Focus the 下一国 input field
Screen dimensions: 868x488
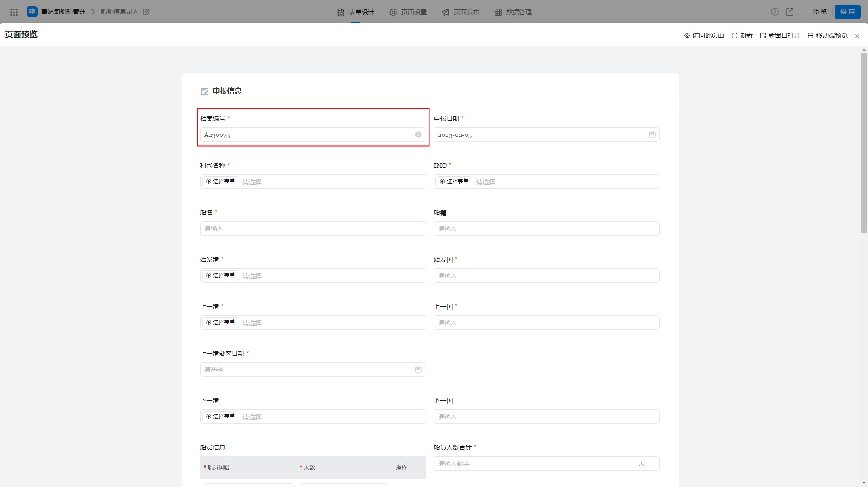coord(546,417)
